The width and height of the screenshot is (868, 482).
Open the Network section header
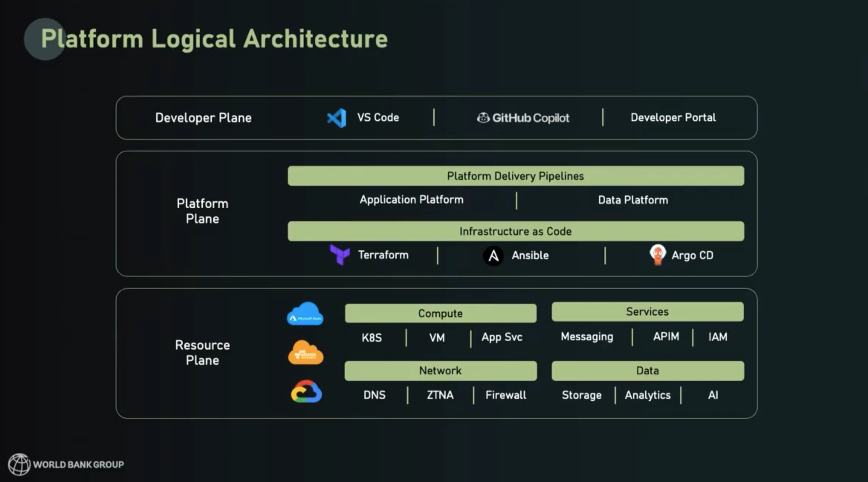(x=440, y=370)
